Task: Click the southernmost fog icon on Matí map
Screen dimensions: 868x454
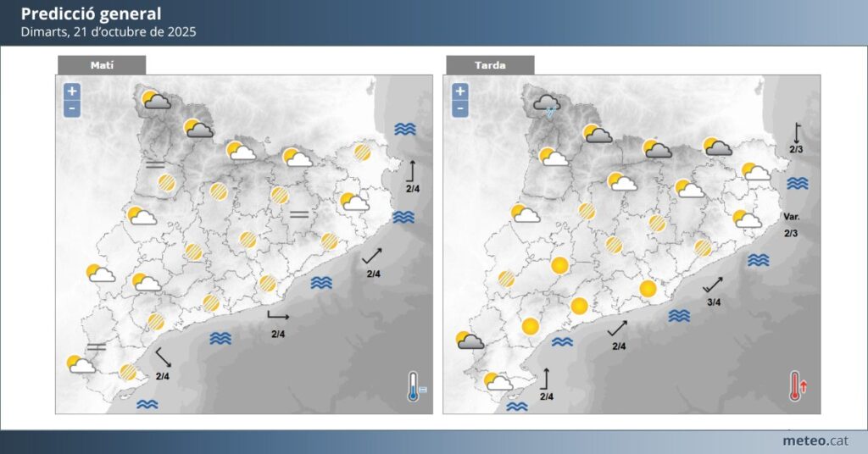Action: coord(97,346)
